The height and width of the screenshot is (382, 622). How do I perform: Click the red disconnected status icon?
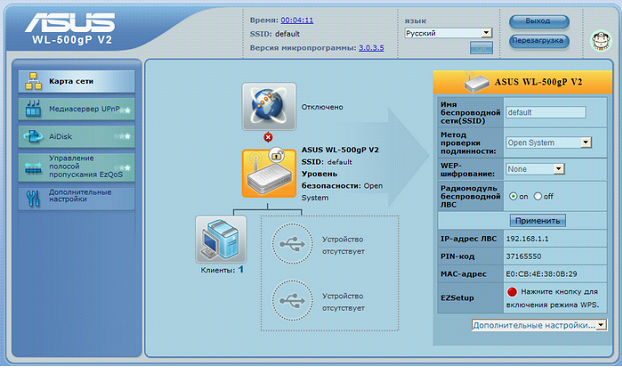(268, 137)
